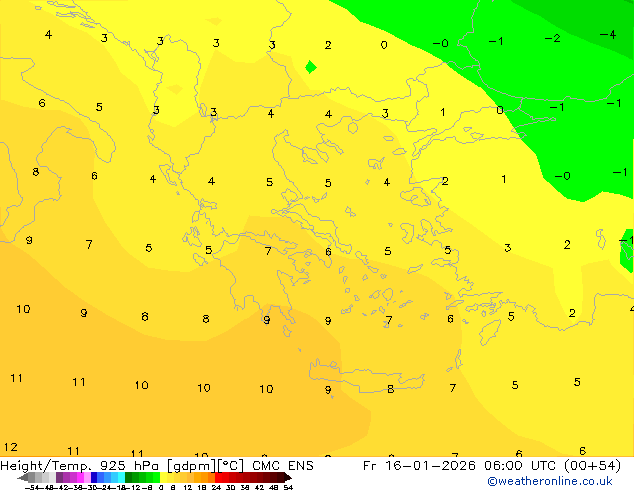Select the 'CMC ENS' model label
Image resolution: width=634 pixels, height=490 pixels.
click(x=283, y=466)
